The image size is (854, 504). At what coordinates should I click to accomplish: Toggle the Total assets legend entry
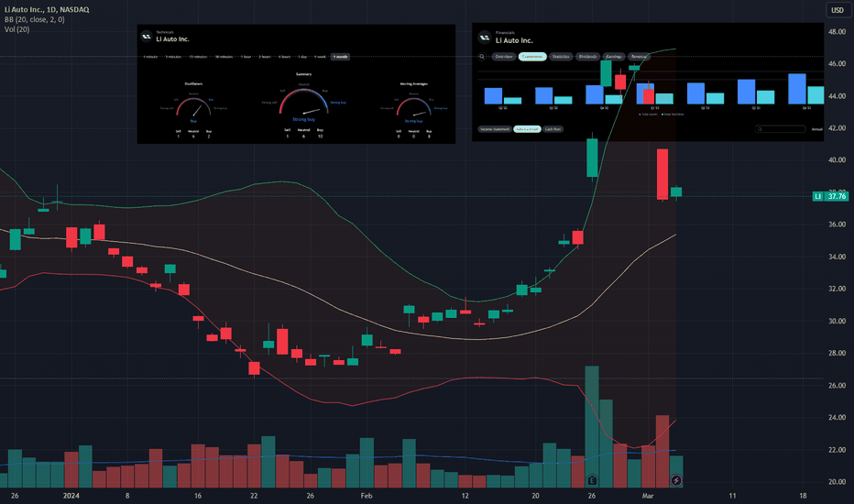648,115
